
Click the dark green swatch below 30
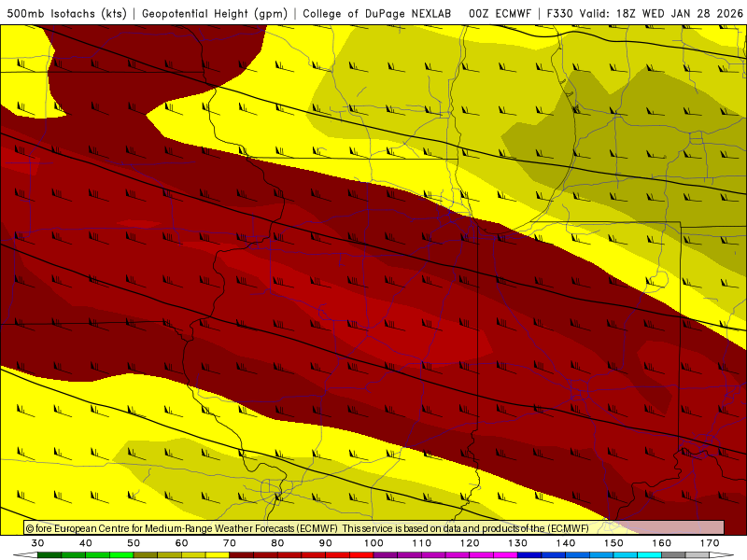49,555
